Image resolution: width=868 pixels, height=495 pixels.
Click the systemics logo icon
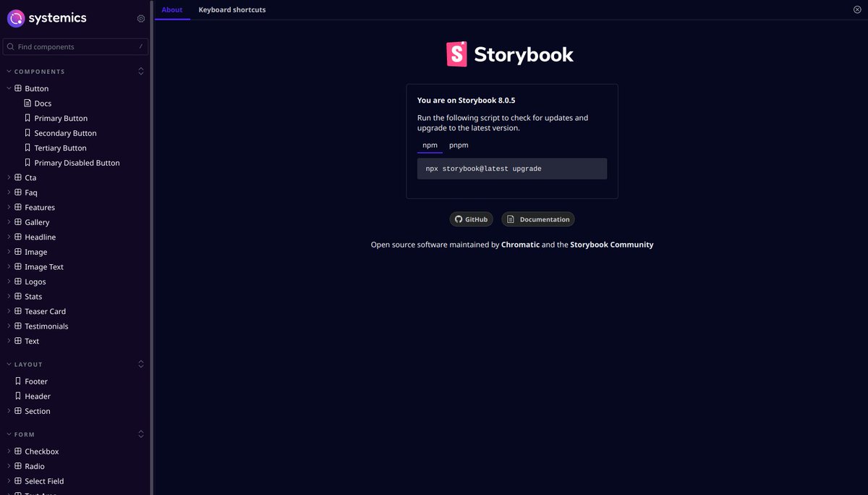click(16, 18)
